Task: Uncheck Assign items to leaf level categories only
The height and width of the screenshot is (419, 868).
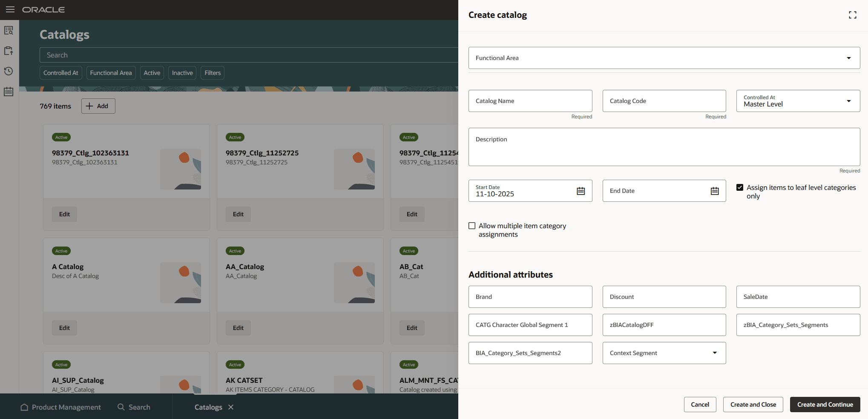Action: (739, 187)
